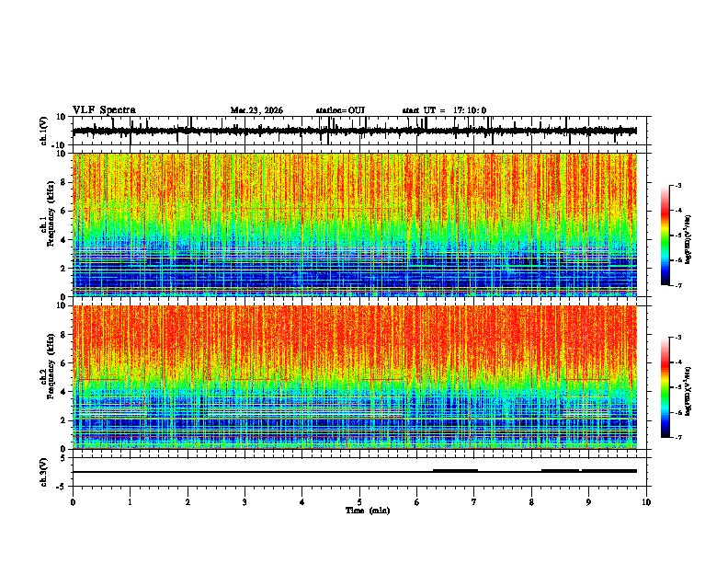728x563 pixels.
Task: Click the "-3" tick on ch.1 colorbar
Action: pos(677,186)
